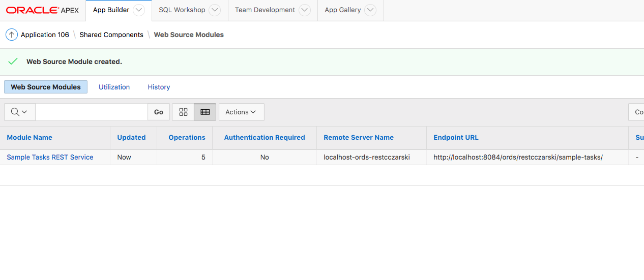Screen dimensions: 644x280
Task: Sort by Module Name column header
Action: point(30,137)
